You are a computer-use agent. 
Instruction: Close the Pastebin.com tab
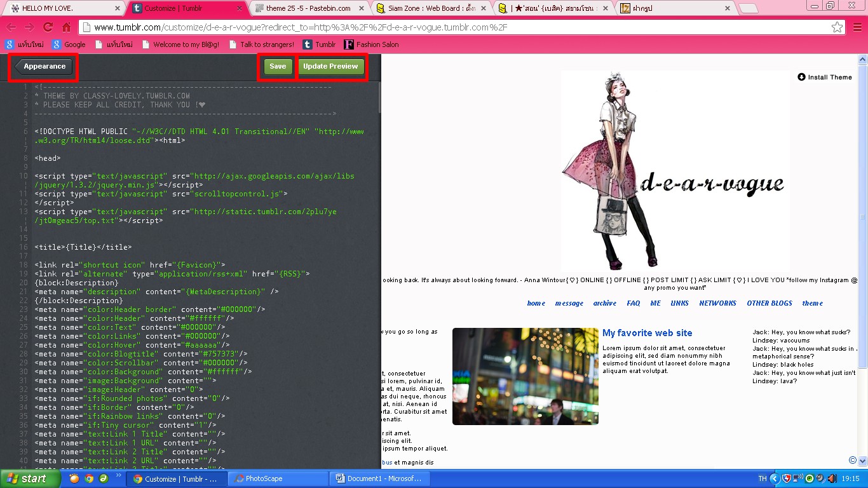click(x=360, y=8)
